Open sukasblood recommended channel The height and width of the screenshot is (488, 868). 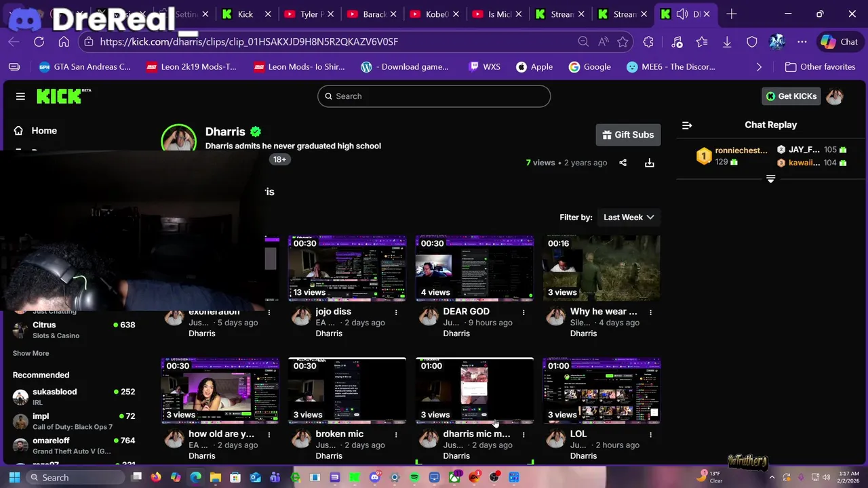(x=73, y=396)
